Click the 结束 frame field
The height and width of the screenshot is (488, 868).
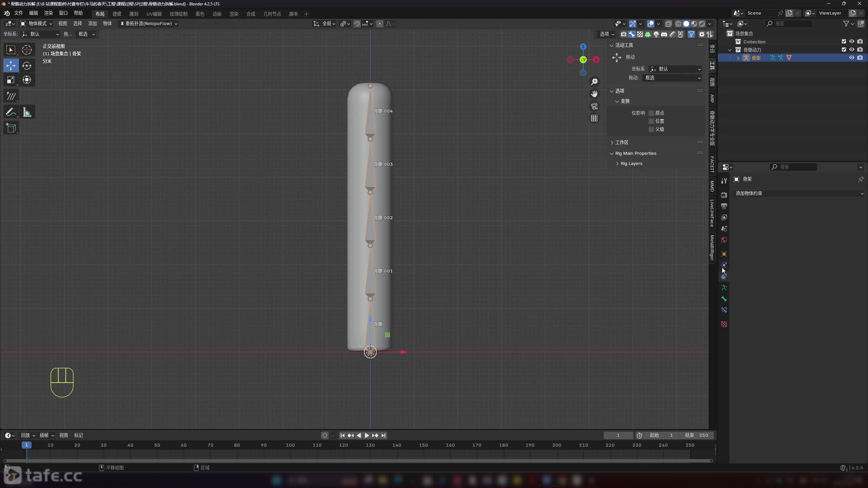pos(696,435)
